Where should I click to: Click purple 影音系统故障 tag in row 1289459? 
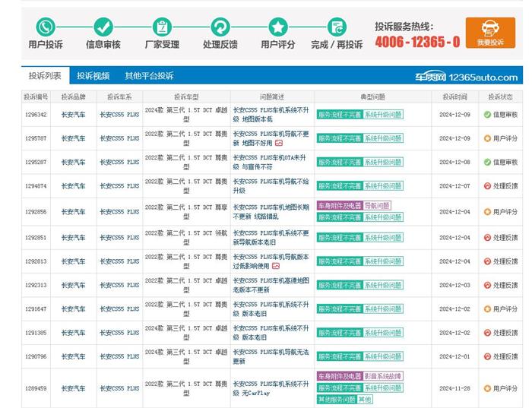(x=383, y=376)
